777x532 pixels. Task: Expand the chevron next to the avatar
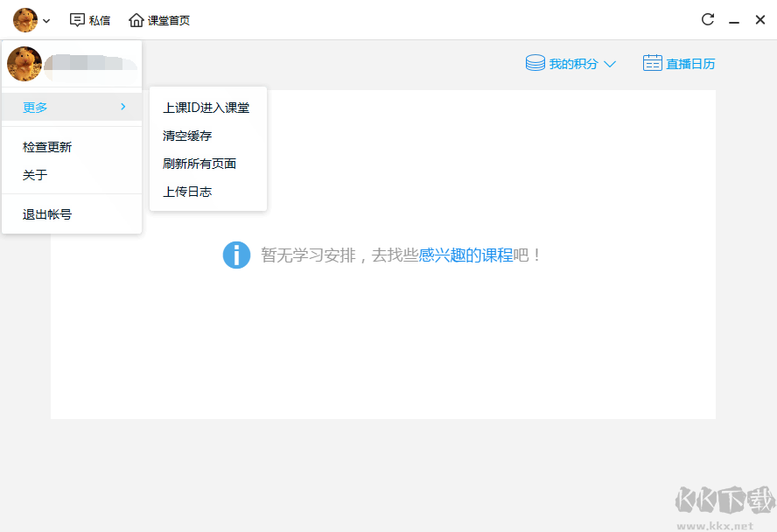[x=45, y=19]
